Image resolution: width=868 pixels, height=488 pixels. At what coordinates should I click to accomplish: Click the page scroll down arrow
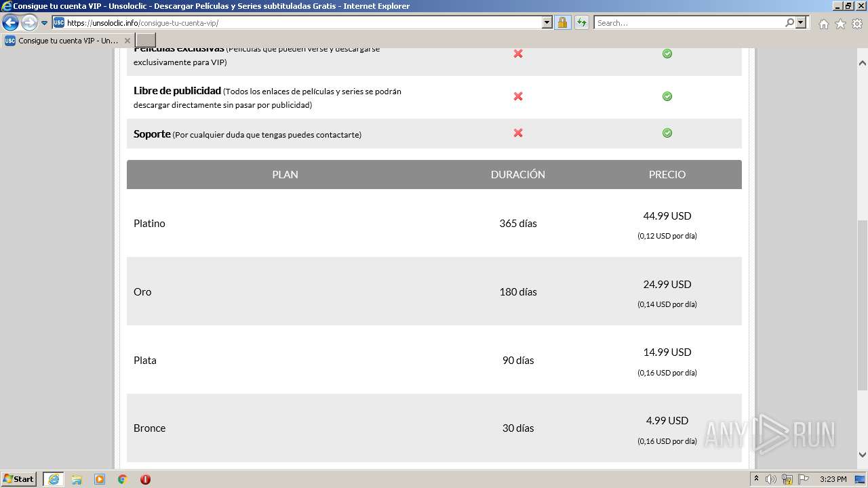pos(863,455)
